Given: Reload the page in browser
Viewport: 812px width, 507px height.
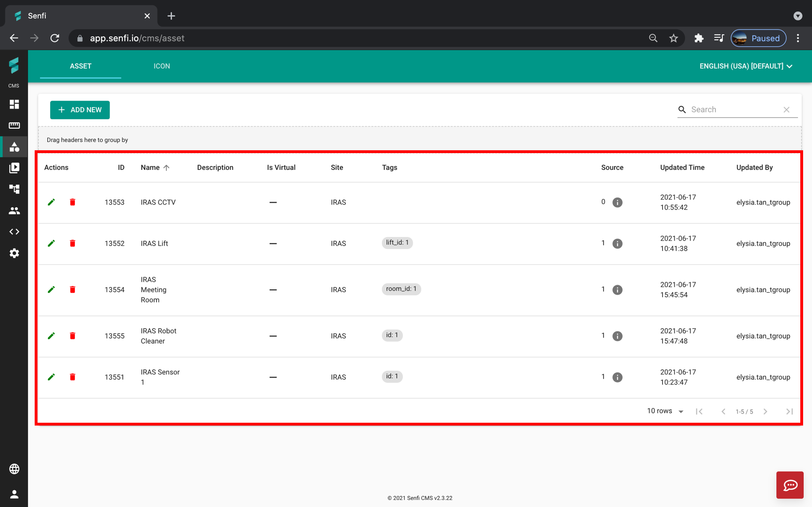Looking at the screenshot, I should (55, 38).
